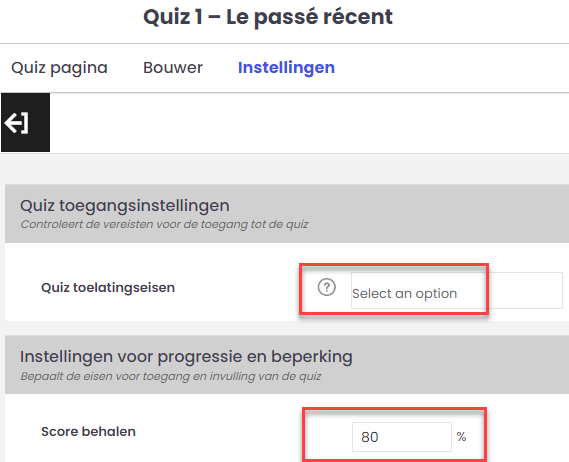Open the help question mark tooltip

click(327, 287)
